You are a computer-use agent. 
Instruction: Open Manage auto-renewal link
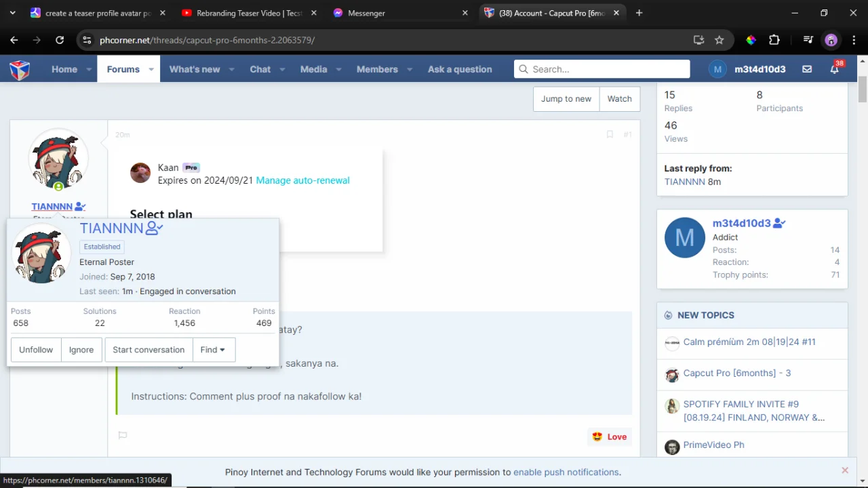302,180
